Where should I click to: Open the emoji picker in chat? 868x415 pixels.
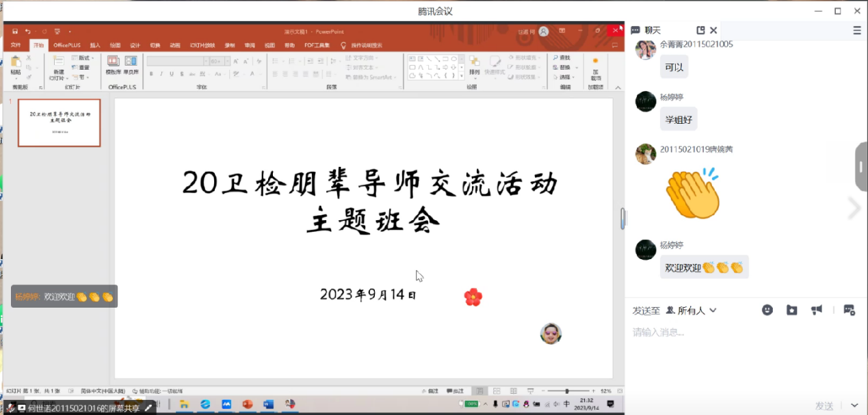[x=767, y=310]
